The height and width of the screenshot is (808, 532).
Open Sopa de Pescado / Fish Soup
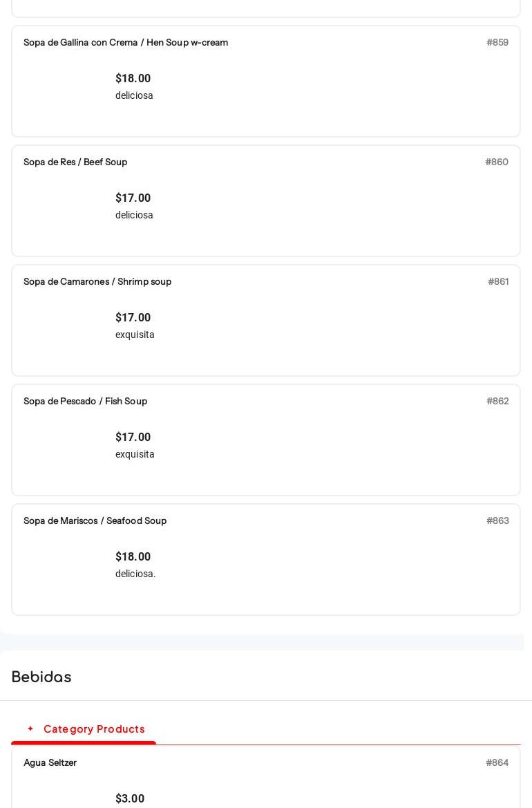coord(85,402)
